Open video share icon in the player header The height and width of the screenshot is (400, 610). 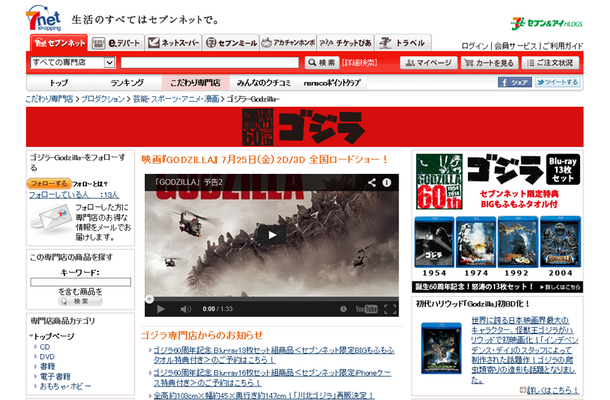pyautogui.click(x=372, y=182)
